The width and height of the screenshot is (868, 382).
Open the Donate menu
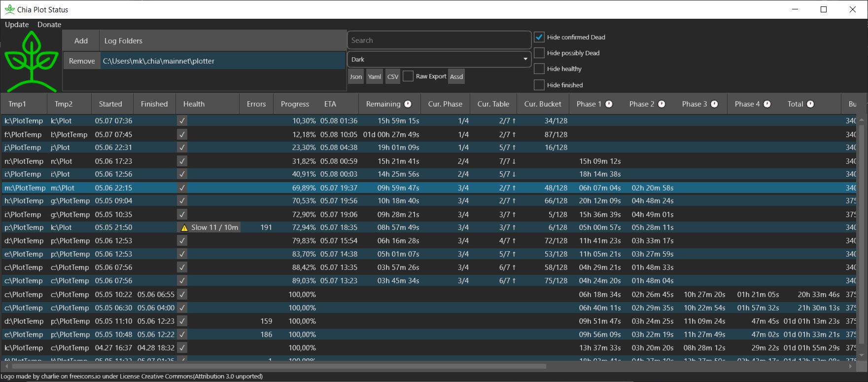49,24
